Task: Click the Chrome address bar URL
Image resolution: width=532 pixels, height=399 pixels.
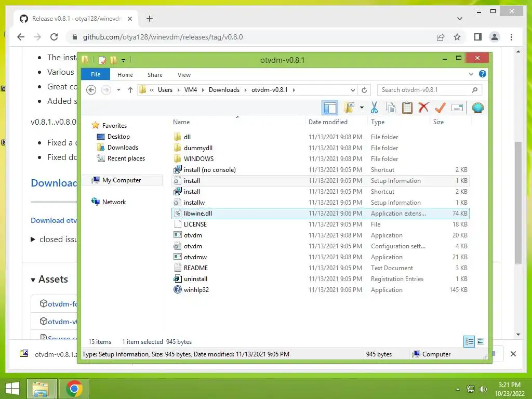Action: click(163, 37)
